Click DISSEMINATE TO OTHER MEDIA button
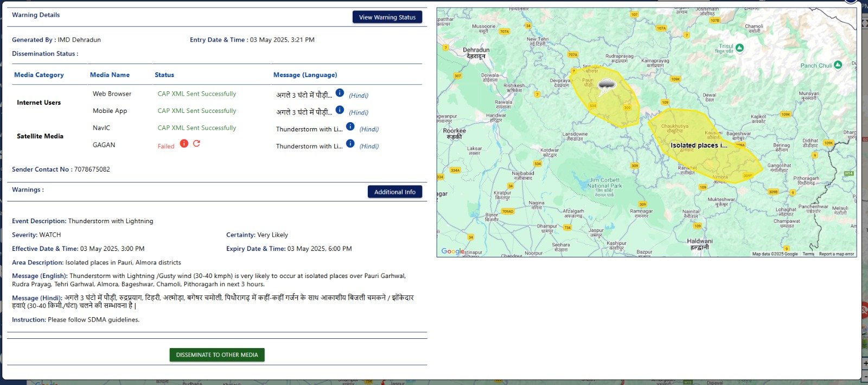868x385 pixels. coord(217,355)
